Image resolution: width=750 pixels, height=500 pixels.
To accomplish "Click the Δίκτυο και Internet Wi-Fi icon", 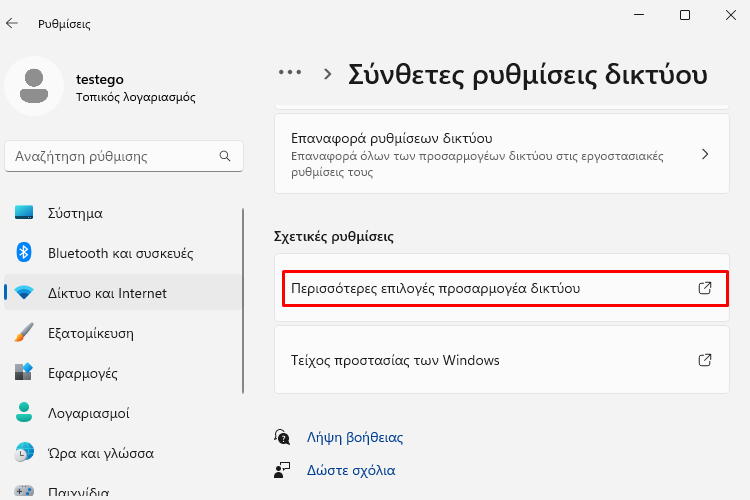I will click(24, 292).
